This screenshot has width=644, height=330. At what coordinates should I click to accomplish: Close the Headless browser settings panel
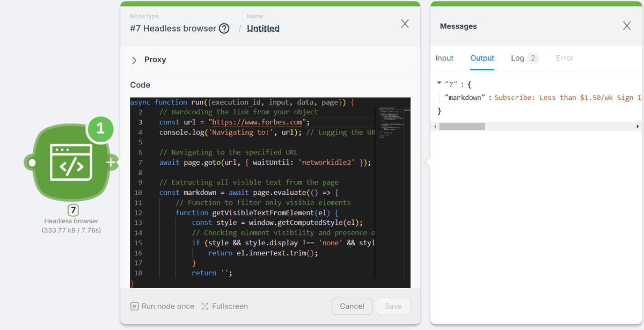[405, 24]
